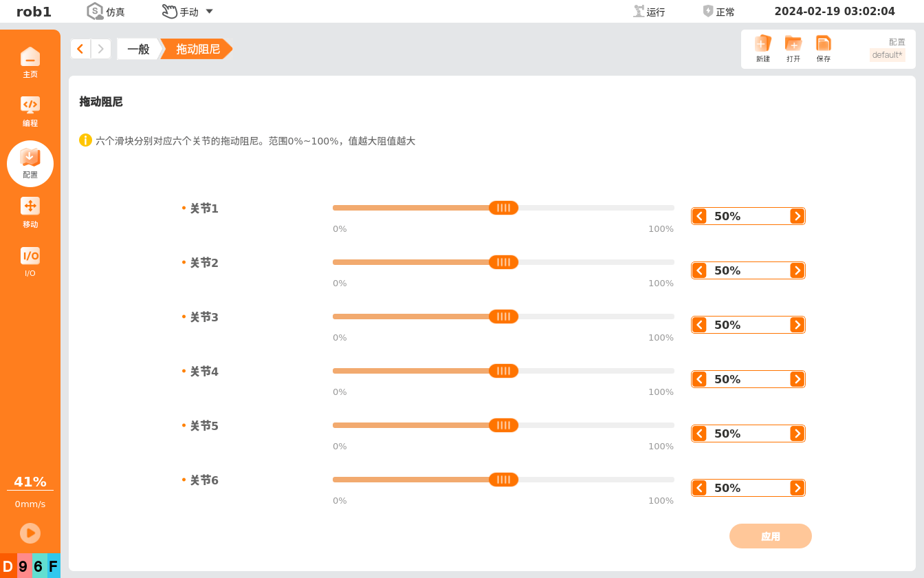Select the 配置 sidebar section
Viewport: 924px width, 578px height.
tap(30, 164)
